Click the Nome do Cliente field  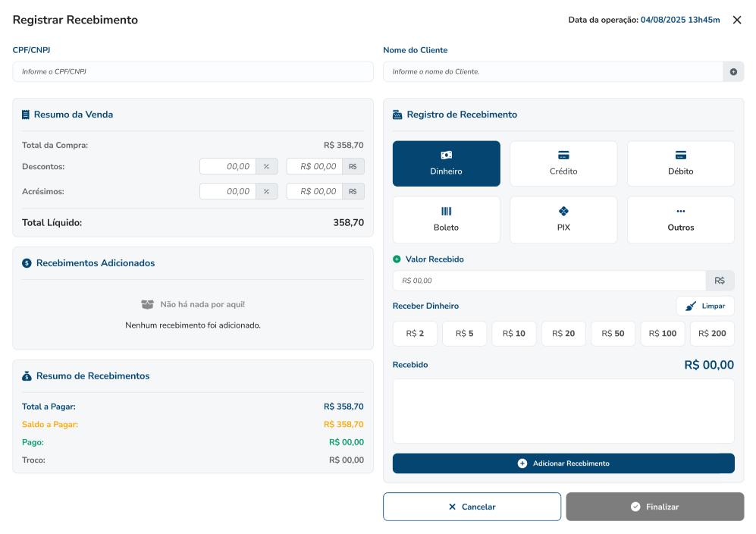pos(552,72)
